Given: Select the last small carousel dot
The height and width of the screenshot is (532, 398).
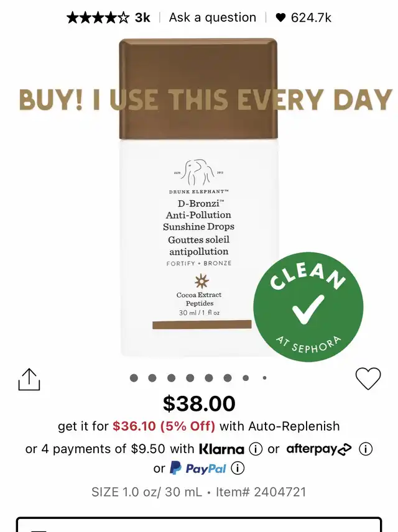Looking at the screenshot, I should click(x=264, y=378).
